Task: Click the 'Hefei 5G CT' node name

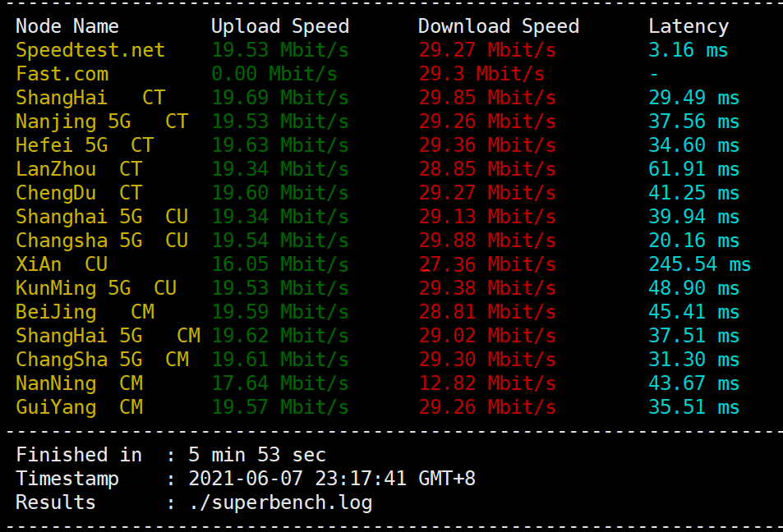Action: tap(85, 145)
